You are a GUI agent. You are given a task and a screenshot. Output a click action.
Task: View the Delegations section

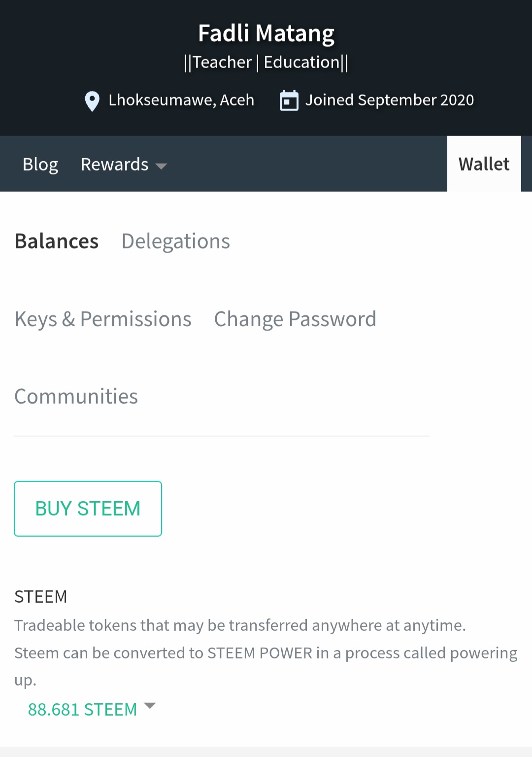[176, 241]
